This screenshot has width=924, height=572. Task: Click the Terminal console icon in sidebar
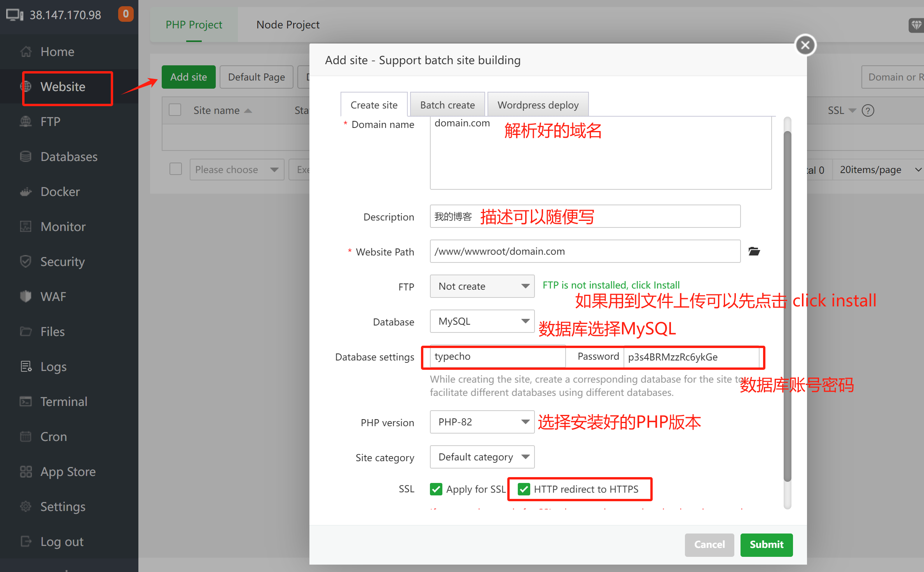tap(26, 401)
